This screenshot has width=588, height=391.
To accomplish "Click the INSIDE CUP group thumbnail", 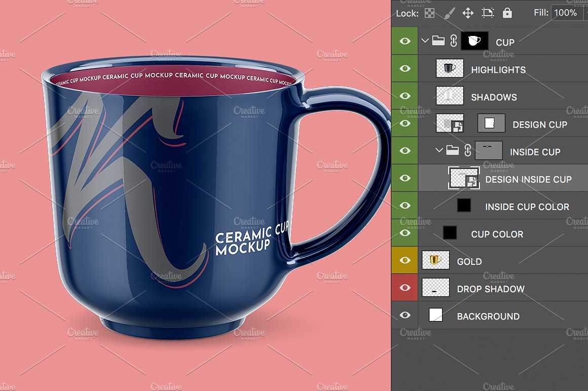I will coord(490,150).
